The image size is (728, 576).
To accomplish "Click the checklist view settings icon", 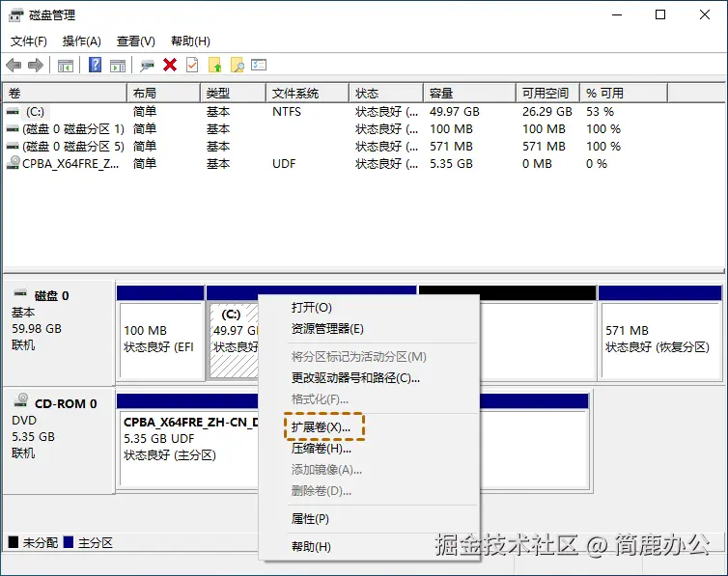I will tap(259, 65).
